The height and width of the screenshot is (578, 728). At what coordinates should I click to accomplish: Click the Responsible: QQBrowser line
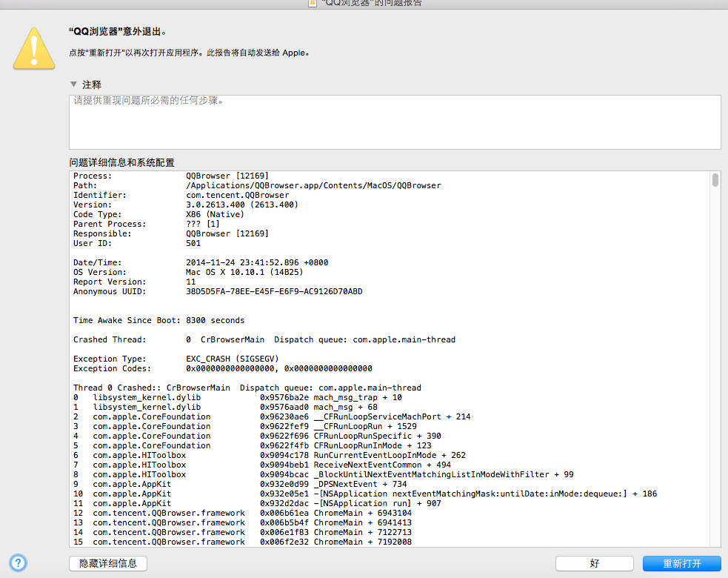click(171, 233)
